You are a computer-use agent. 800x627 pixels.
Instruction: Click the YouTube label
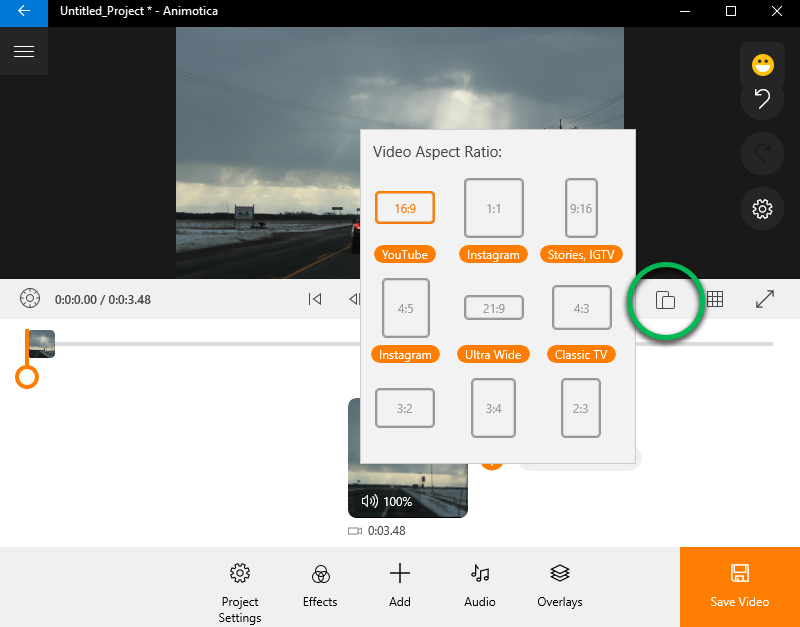pyautogui.click(x=405, y=254)
